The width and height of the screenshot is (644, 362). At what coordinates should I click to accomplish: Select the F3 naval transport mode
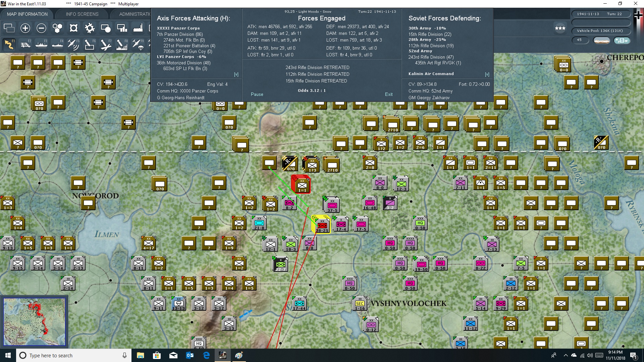[41, 45]
